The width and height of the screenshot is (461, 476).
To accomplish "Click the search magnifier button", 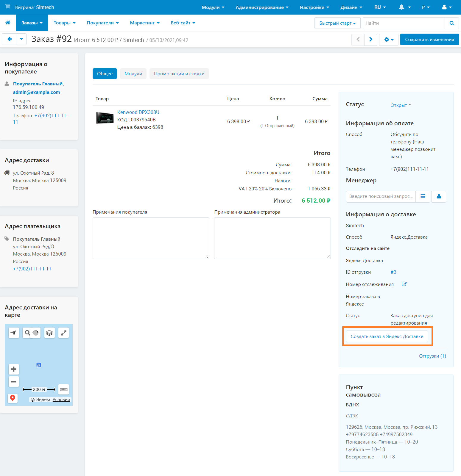I will point(451,23).
